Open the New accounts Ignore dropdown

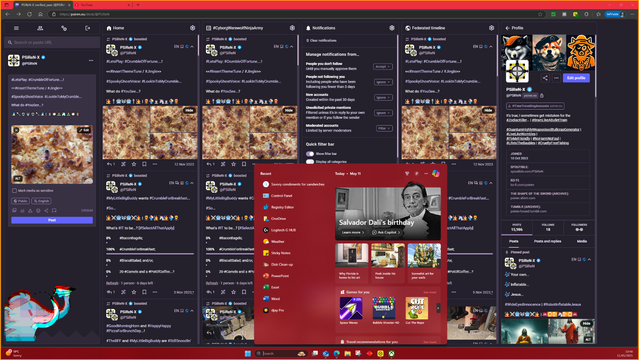click(383, 97)
